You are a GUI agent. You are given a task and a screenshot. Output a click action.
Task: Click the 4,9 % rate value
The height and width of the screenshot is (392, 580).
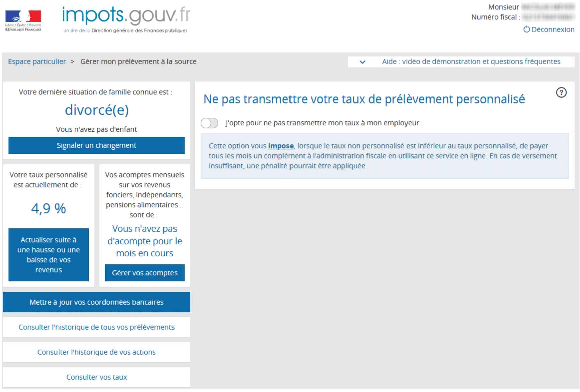coord(48,208)
